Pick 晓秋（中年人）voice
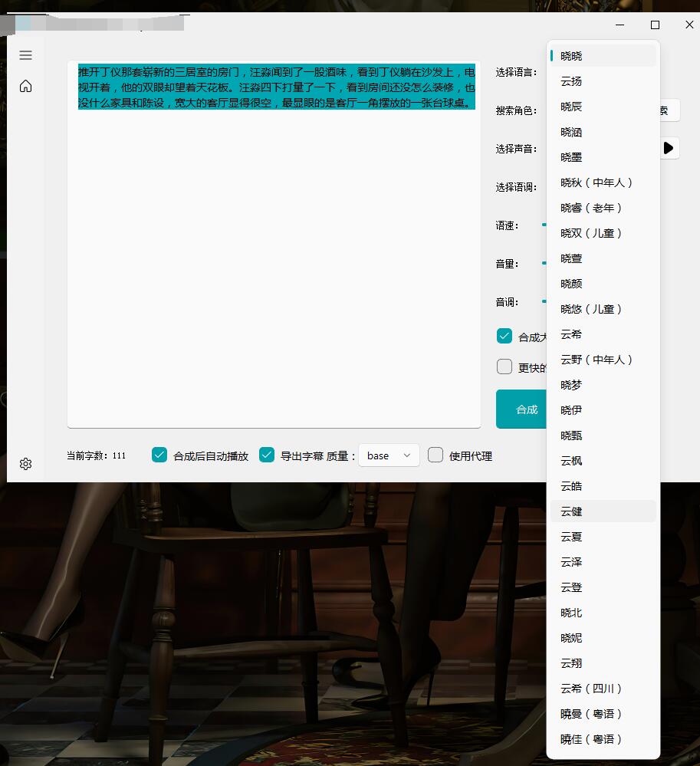 [x=603, y=182]
